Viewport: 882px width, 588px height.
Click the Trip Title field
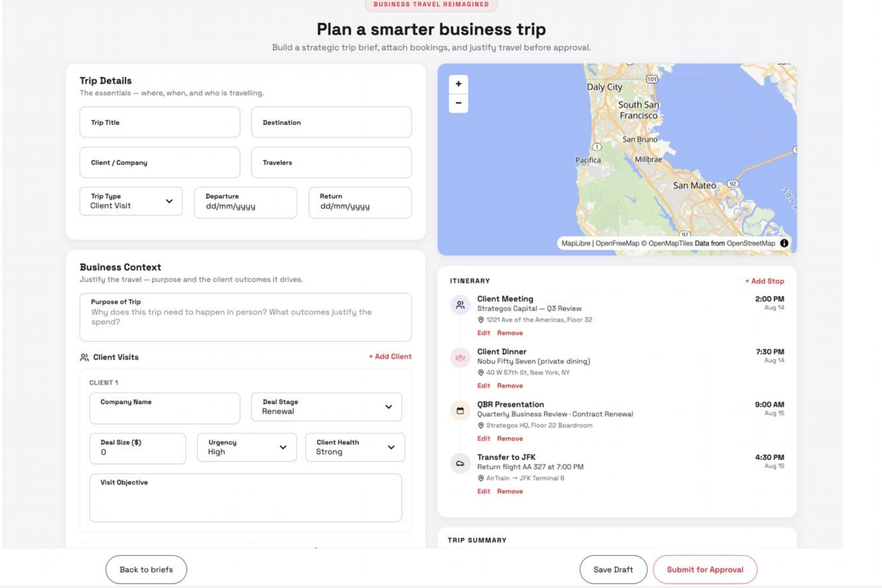coord(160,122)
